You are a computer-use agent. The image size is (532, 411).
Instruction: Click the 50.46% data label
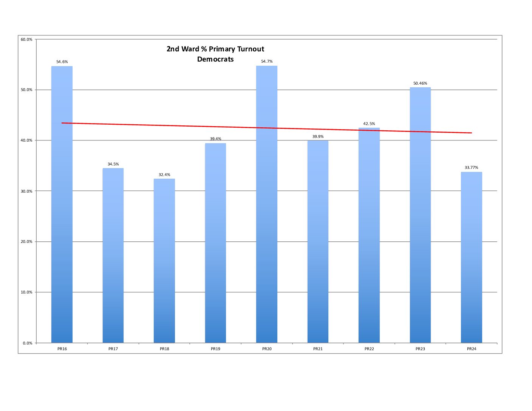420,83
